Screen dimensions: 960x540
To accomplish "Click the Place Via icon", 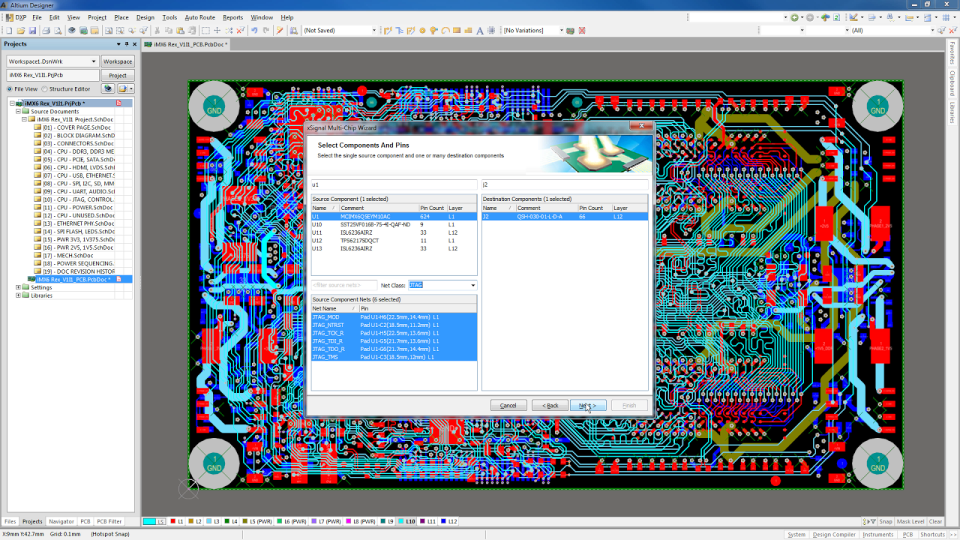I will (x=434, y=30).
